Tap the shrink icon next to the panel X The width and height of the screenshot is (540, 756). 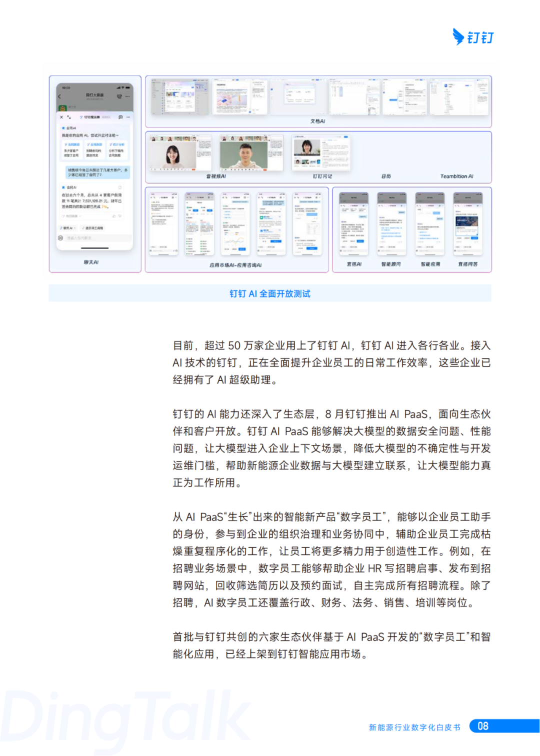tap(69, 117)
